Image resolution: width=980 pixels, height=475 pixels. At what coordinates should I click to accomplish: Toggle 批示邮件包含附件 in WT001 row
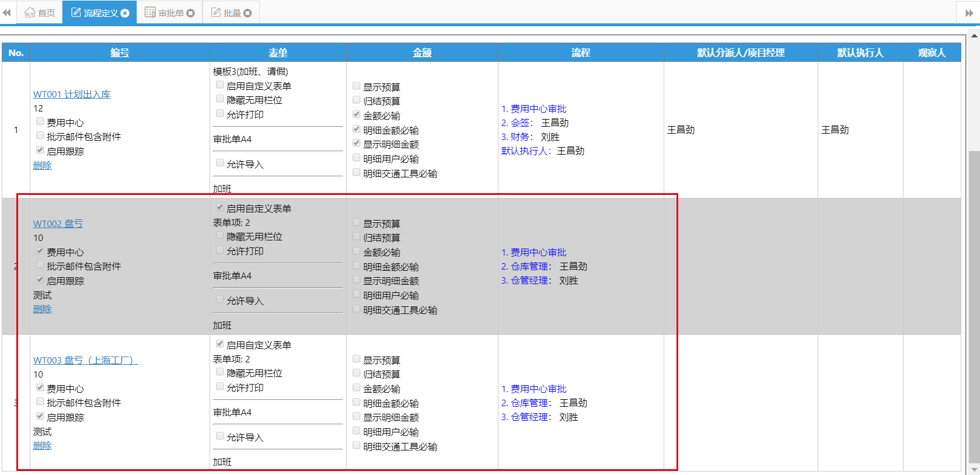40,135
